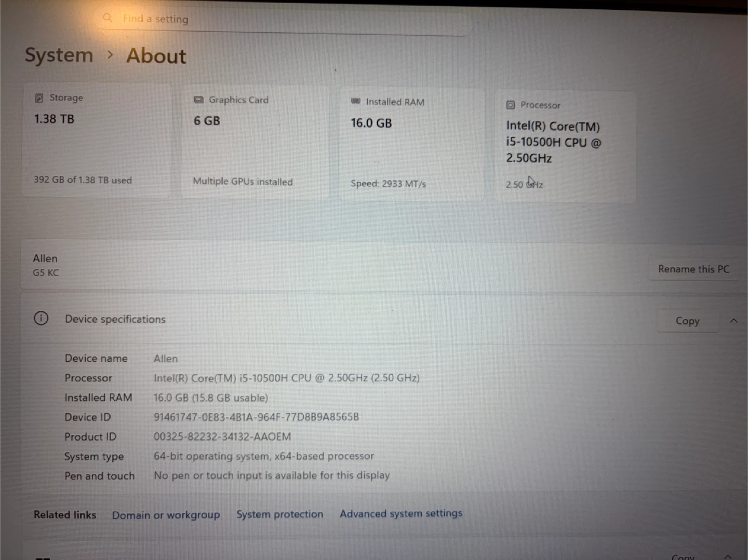Screen dimensions: 748x560
Task: Click the breadcrumb chevron after System
Action: [x=110, y=54]
